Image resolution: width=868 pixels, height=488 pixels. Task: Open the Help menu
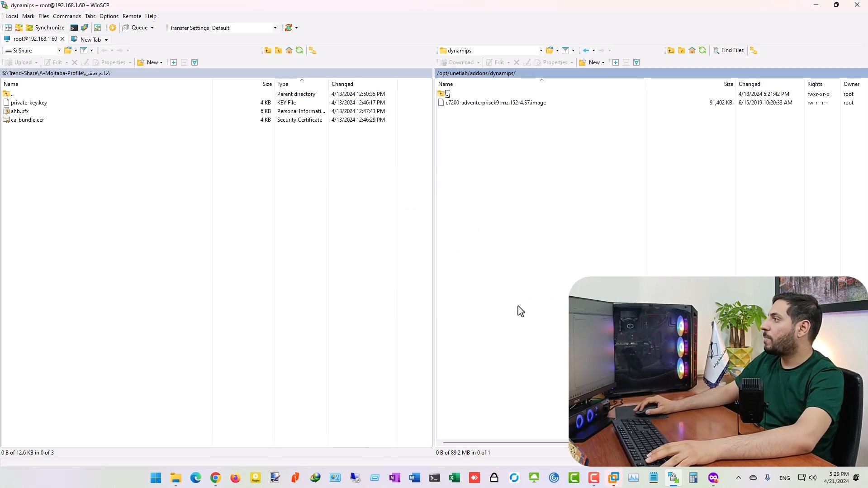151,16
